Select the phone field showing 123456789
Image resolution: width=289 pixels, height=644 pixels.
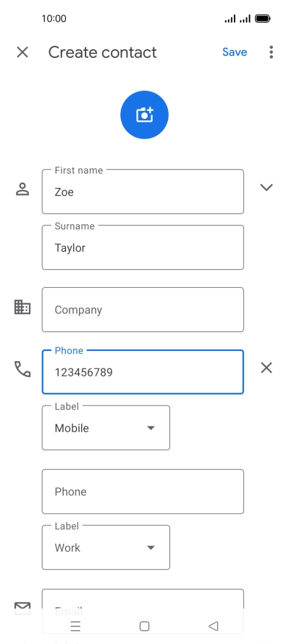(x=143, y=372)
